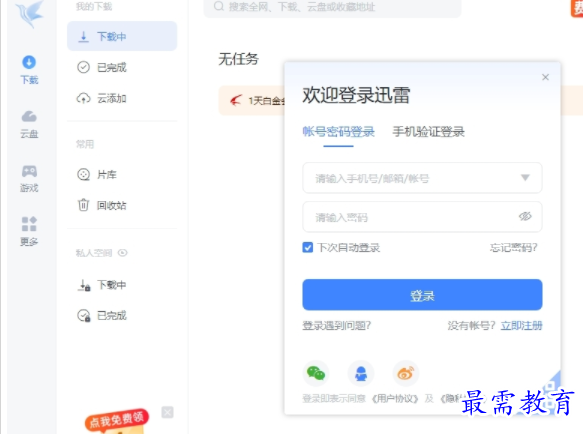Toggle password visibility eye icon
583x434 pixels.
tap(525, 216)
